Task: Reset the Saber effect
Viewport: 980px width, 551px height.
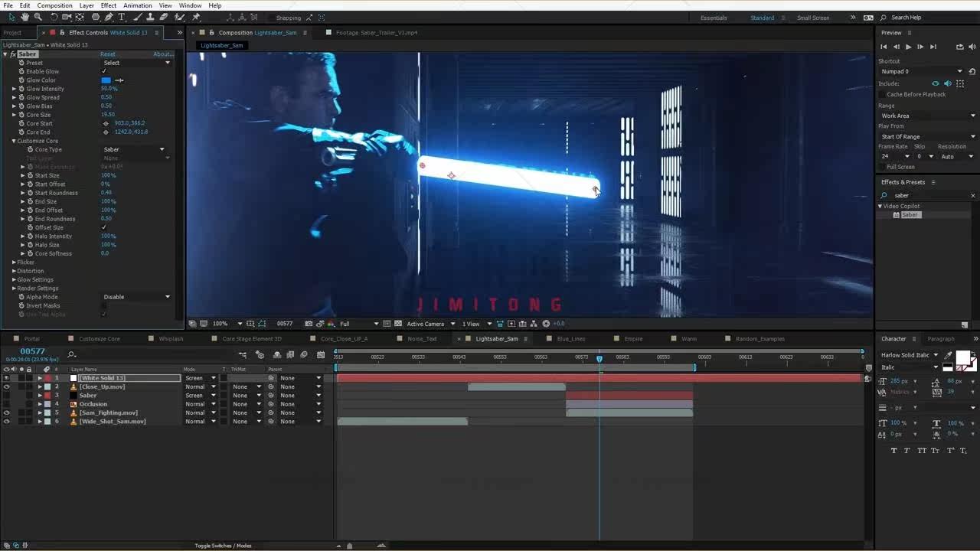Action: point(108,54)
